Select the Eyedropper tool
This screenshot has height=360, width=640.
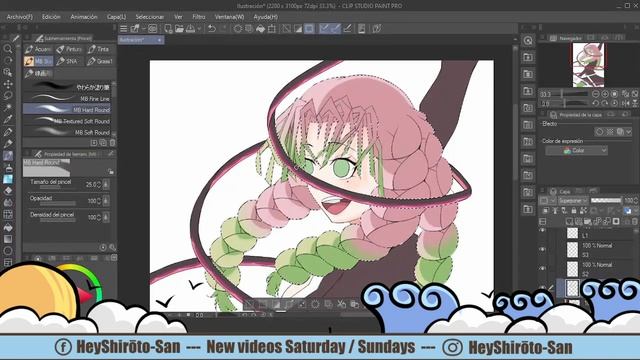click(x=8, y=120)
